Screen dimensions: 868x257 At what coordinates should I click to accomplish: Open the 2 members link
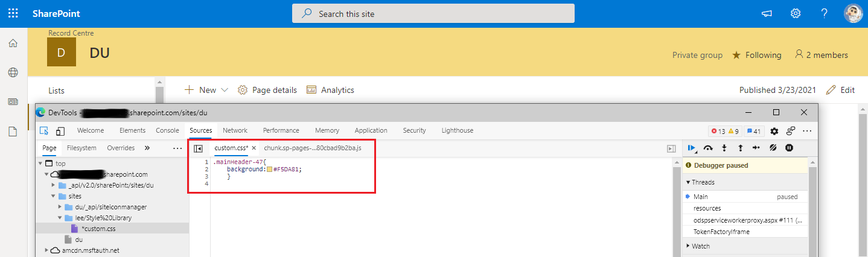pyautogui.click(x=822, y=55)
